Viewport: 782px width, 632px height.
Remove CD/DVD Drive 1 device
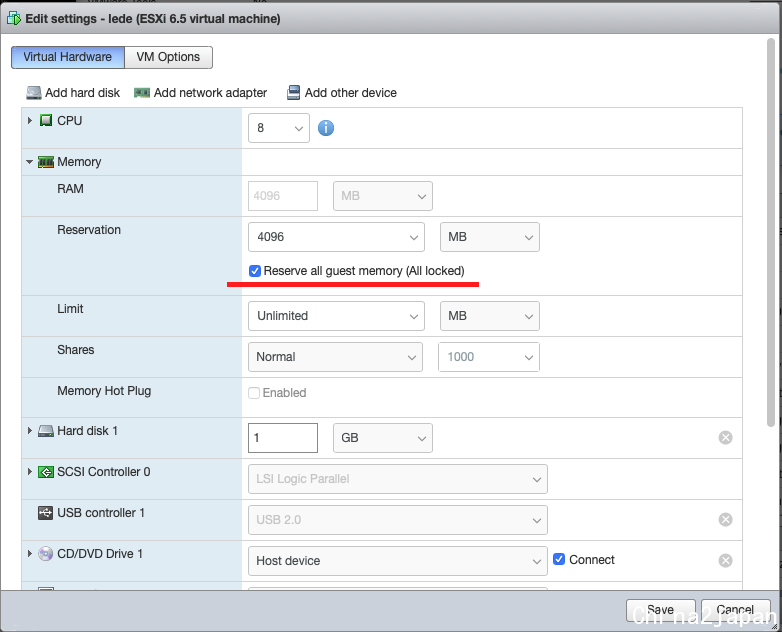(725, 561)
